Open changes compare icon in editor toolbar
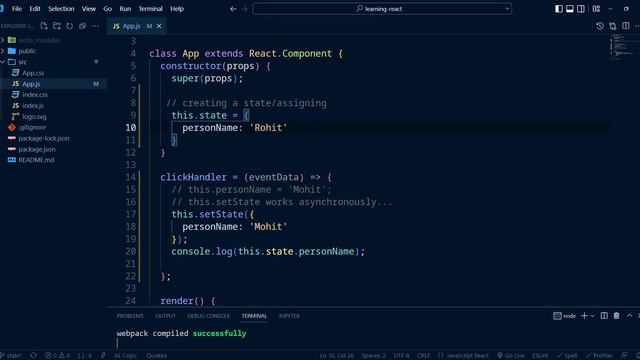This screenshot has height=360, width=640. (613, 26)
